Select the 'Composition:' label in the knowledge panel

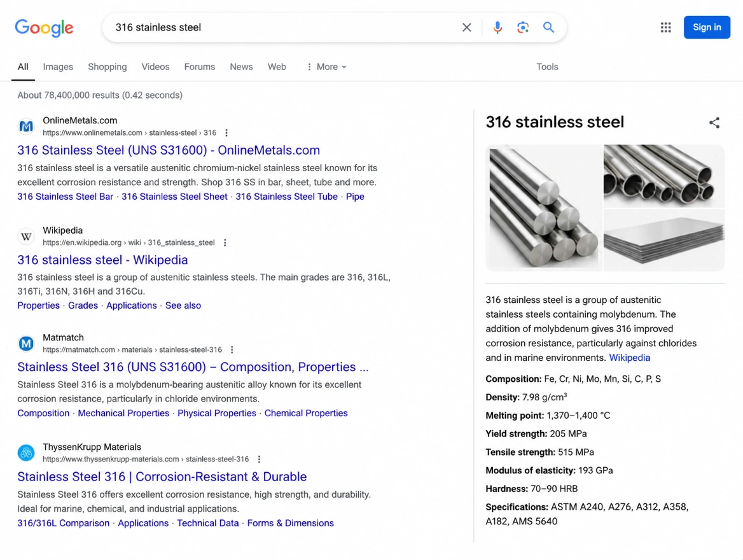pos(513,379)
